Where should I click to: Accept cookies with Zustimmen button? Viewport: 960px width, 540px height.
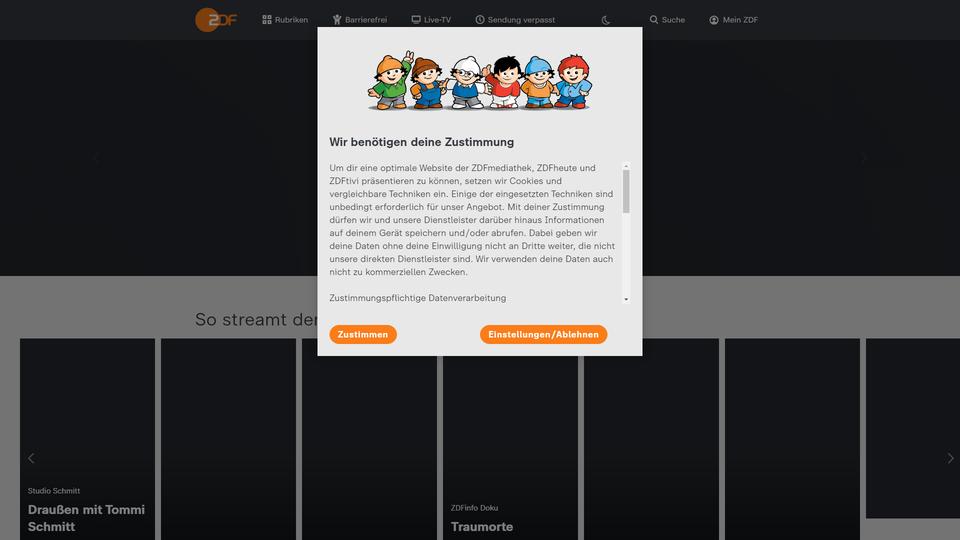click(x=363, y=334)
